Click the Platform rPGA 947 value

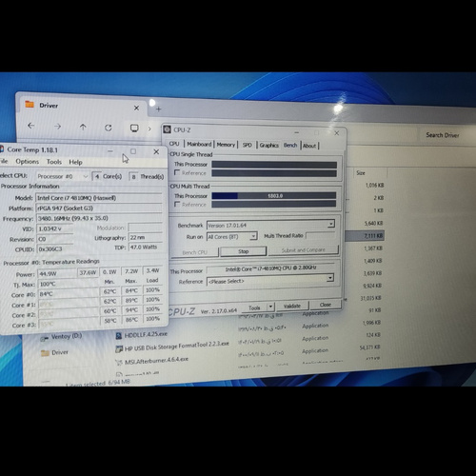99,208
